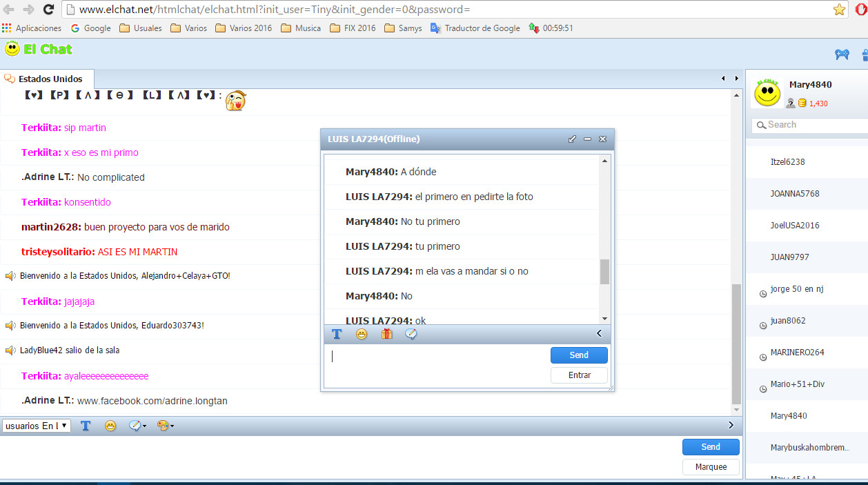Image resolution: width=868 pixels, height=485 pixels.
Task: Collapse private chat panel with left chevron
Action: [x=599, y=334]
